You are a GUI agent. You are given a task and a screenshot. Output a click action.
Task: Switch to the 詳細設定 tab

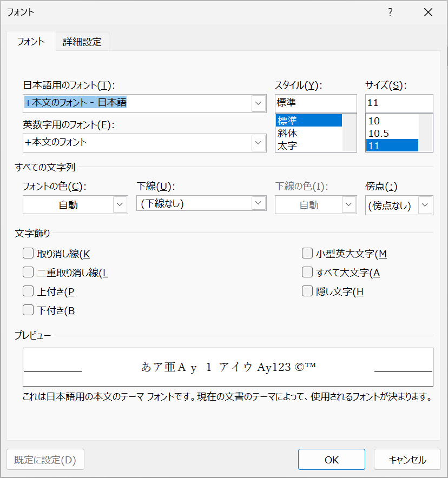[x=82, y=42]
